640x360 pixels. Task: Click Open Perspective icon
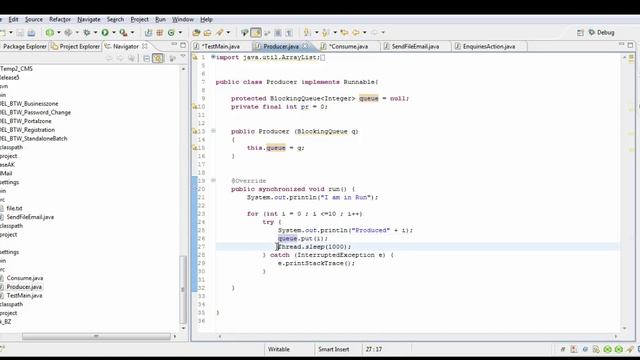click(x=580, y=33)
